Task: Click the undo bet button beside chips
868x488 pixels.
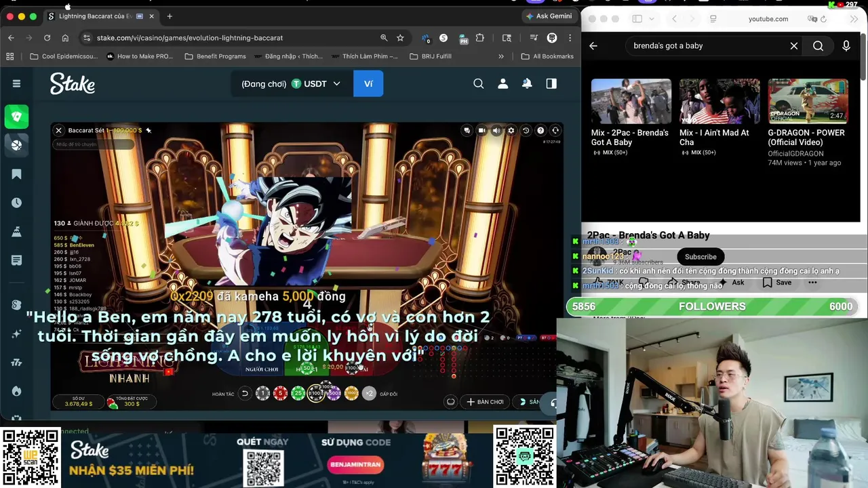Action: click(245, 393)
